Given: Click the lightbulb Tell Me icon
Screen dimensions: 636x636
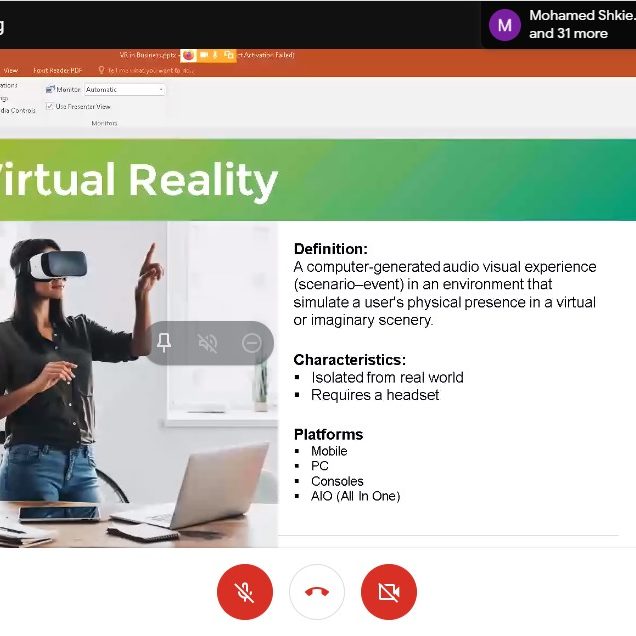Looking at the screenshot, I should tap(101, 70).
